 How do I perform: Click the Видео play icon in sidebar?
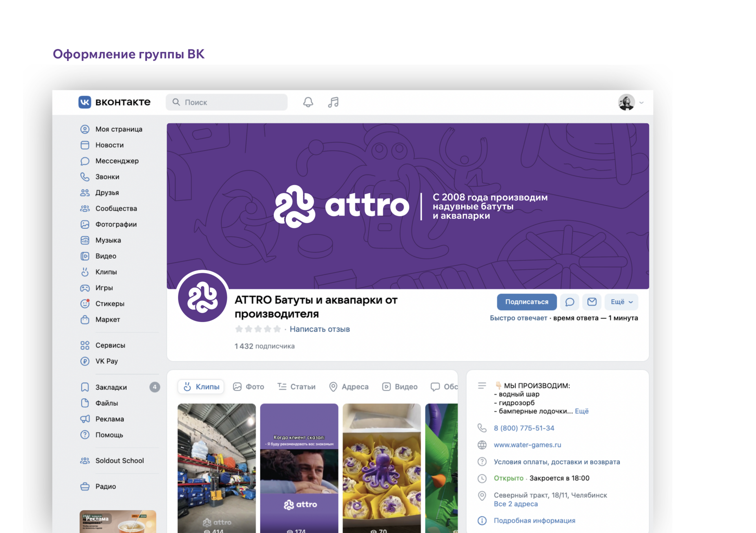[x=85, y=256]
